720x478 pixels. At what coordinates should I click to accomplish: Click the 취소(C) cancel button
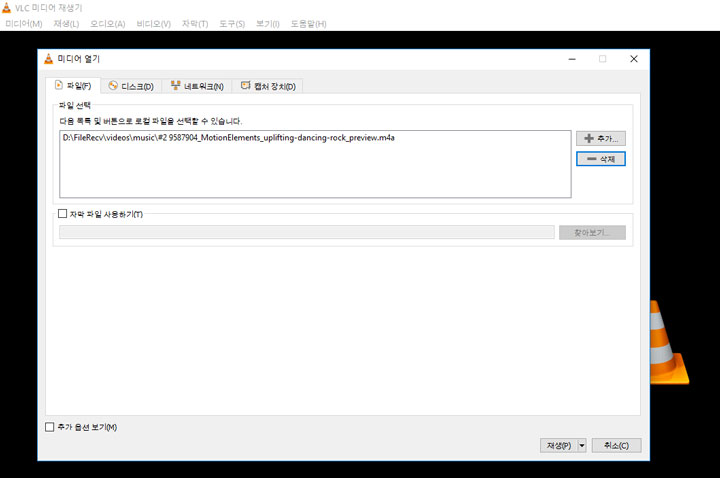click(x=616, y=445)
